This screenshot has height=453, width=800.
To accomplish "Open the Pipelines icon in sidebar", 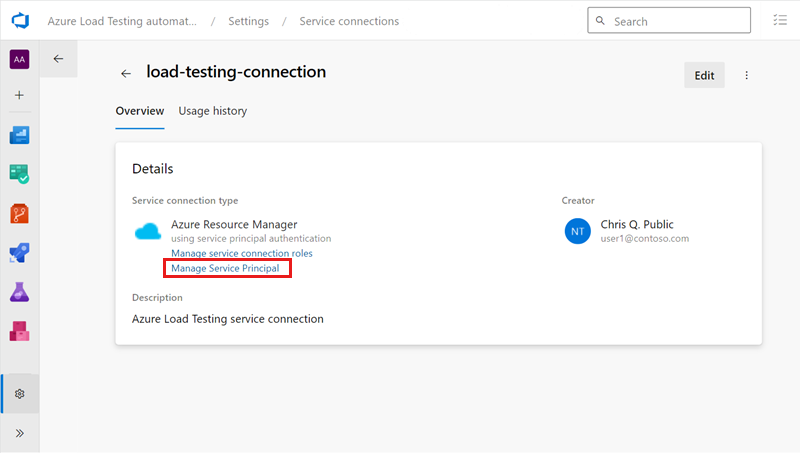I will pos(19,253).
